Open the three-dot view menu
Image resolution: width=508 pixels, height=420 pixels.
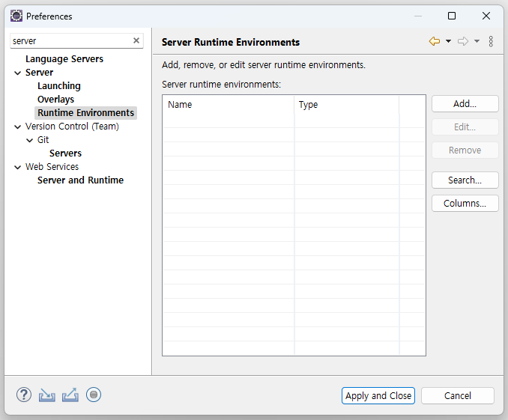click(491, 42)
